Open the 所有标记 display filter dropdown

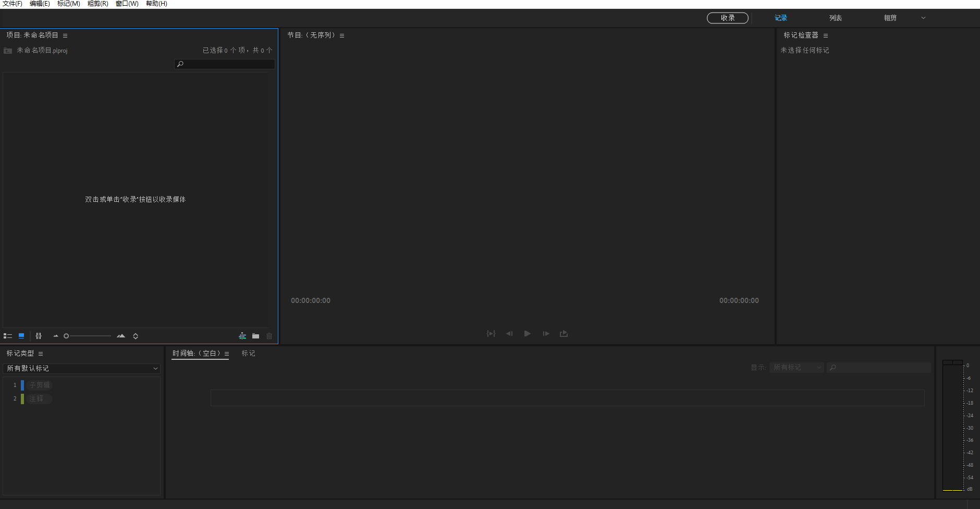tap(795, 367)
